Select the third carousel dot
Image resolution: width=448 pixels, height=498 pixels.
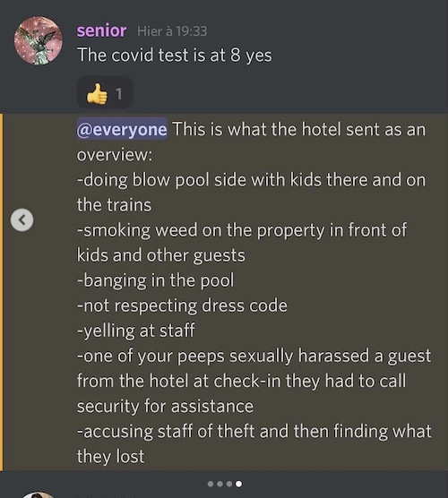(229, 484)
